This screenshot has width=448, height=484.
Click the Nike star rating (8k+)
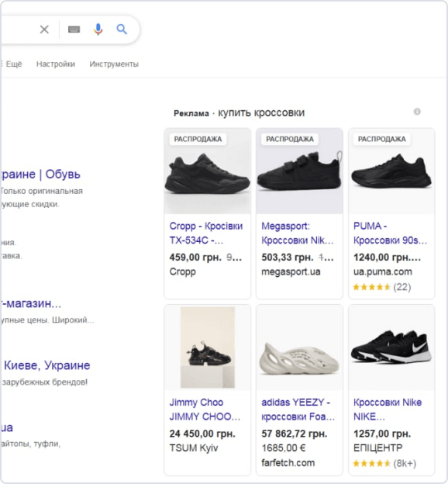click(384, 463)
